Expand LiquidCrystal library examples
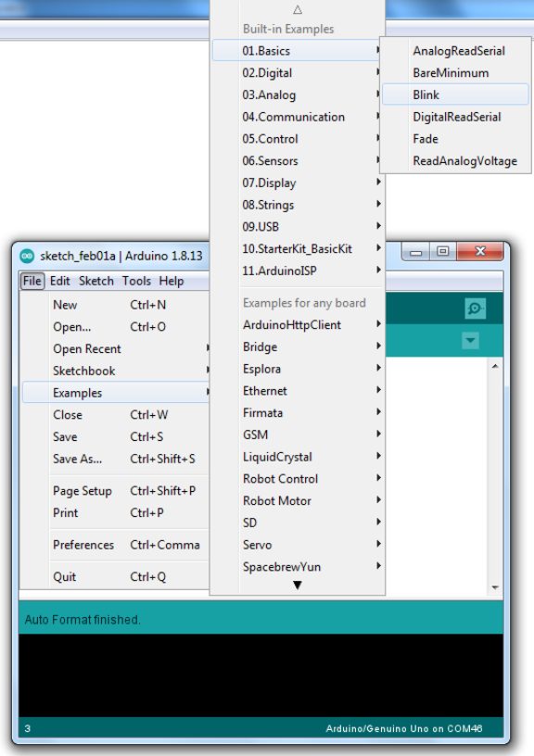 (296, 457)
